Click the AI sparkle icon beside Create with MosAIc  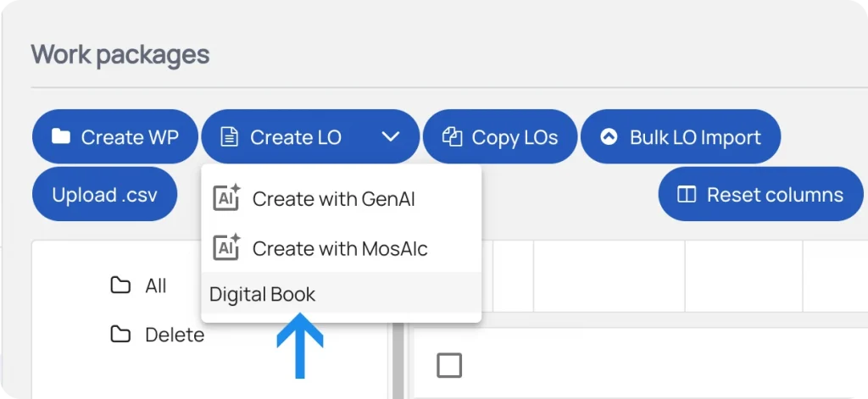coord(226,247)
